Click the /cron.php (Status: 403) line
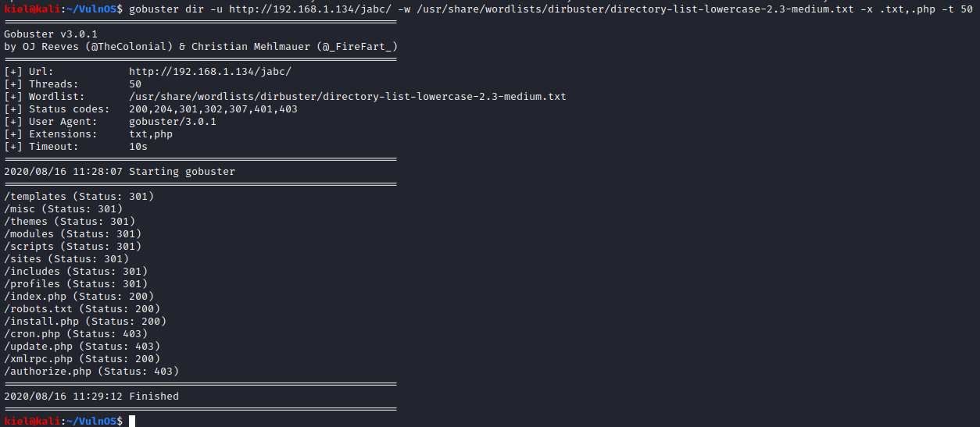This screenshot has width=980, height=427. click(x=76, y=334)
